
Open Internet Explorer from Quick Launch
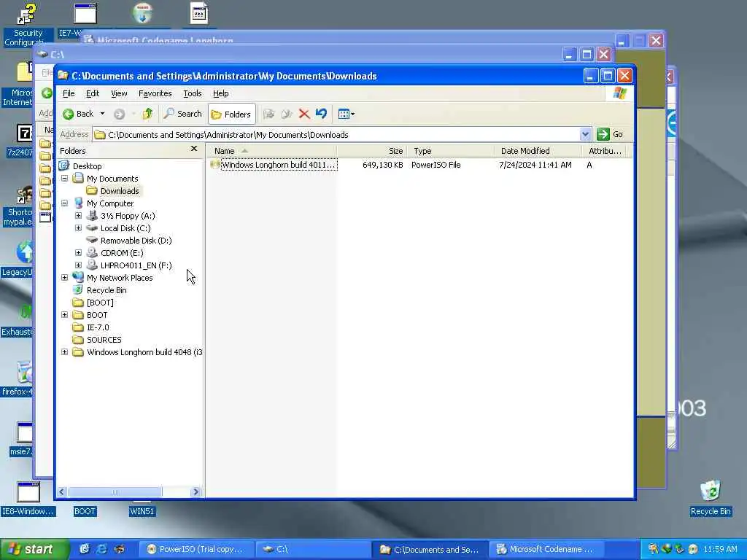tap(102, 549)
